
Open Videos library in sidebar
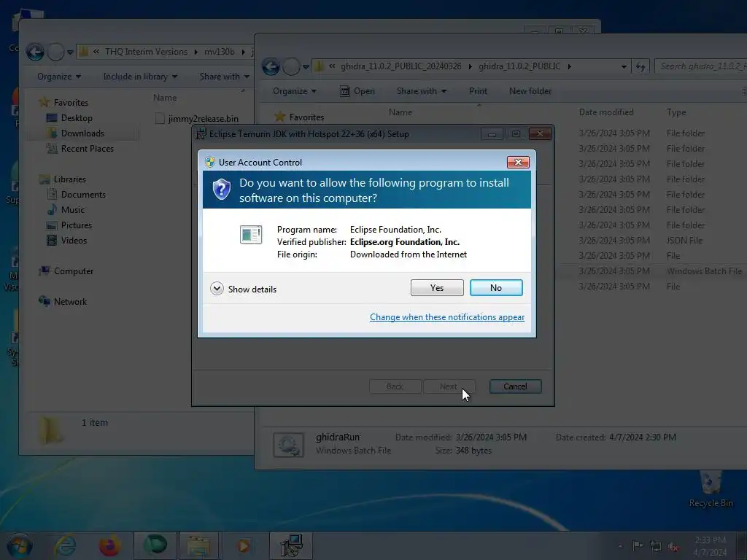(x=74, y=241)
